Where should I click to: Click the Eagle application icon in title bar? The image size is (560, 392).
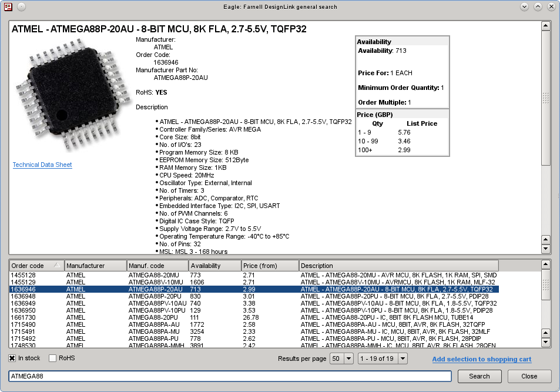8,7
